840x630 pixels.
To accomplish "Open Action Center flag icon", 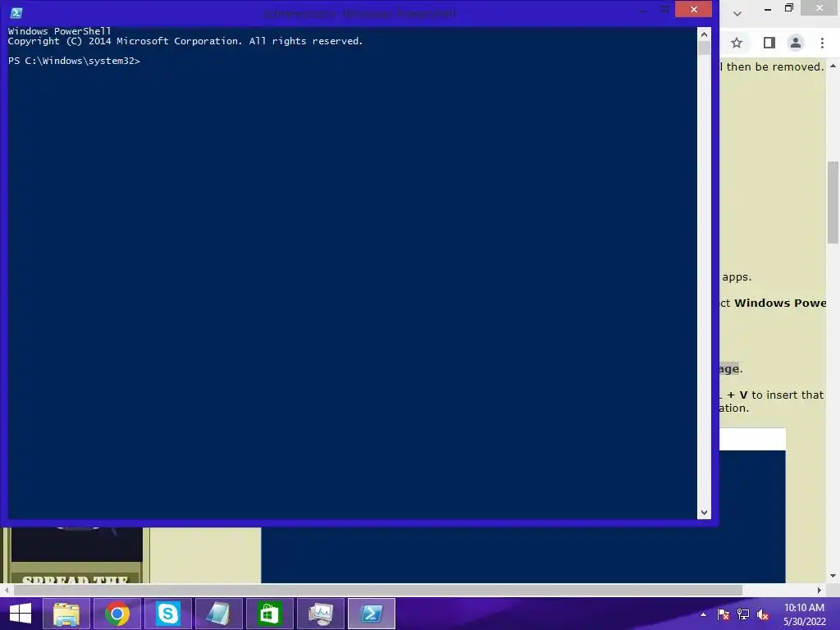I will (x=724, y=614).
